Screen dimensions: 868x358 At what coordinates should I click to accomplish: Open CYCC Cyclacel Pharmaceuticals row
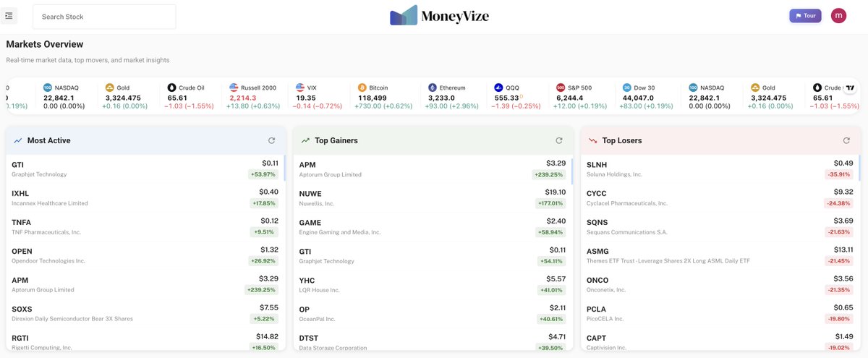click(x=720, y=197)
